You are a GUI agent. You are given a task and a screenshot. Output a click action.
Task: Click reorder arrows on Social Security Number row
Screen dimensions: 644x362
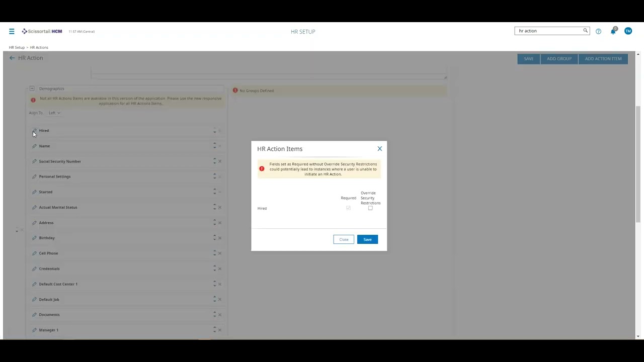(x=214, y=161)
